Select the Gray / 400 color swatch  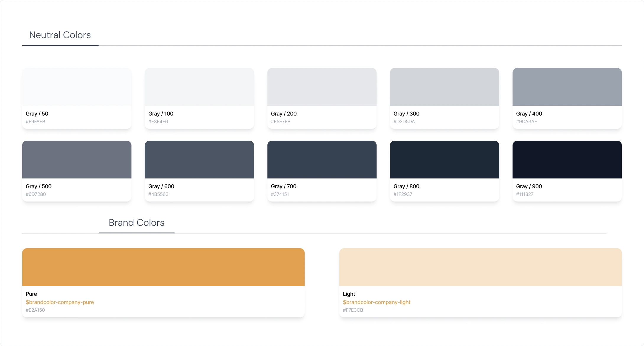[x=567, y=87]
